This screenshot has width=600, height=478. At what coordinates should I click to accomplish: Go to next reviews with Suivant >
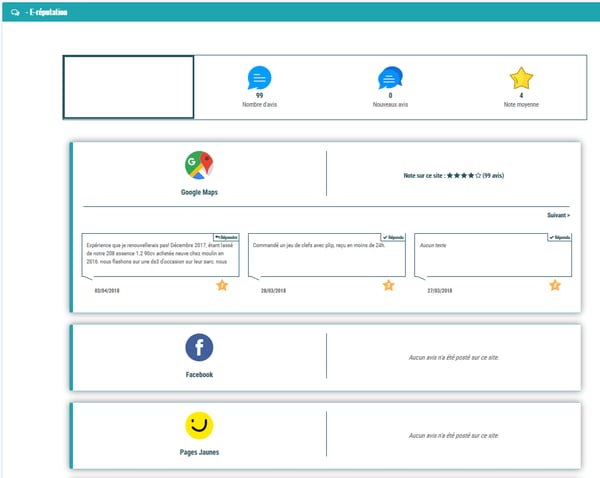pyautogui.click(x=558, y=215)
